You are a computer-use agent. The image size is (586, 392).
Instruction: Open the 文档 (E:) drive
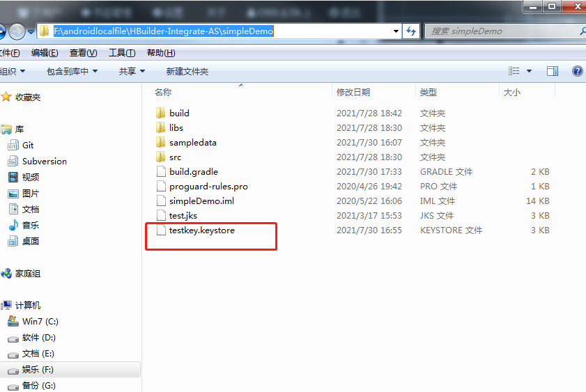point(38,354)
